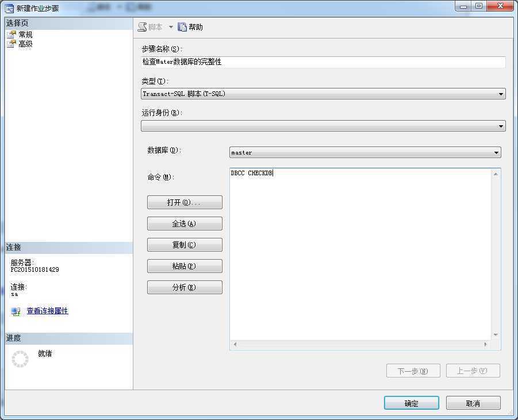The height and width of the screenshot is (420, 518).
Task: Click command box scroll right arrow
Action: [485, 344]
